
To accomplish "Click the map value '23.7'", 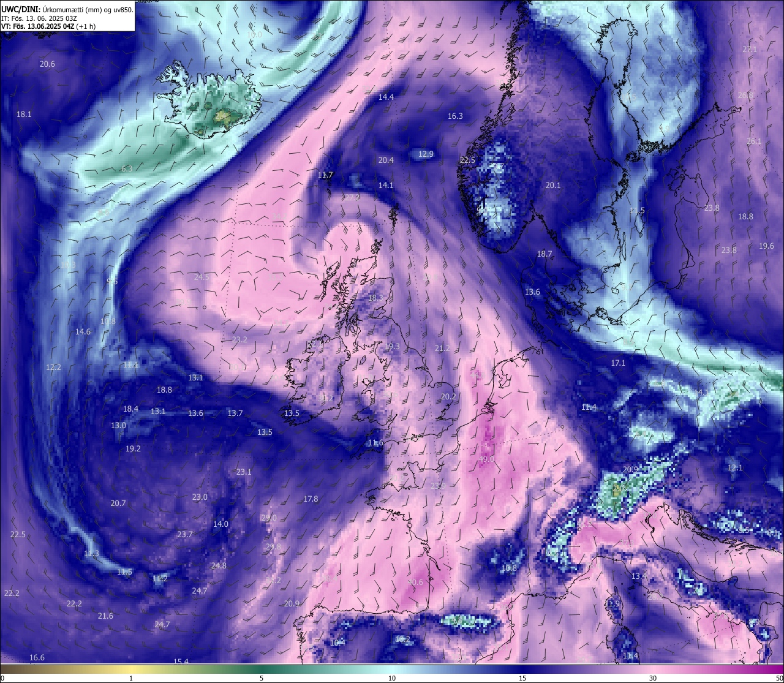I will pos(185,535).
